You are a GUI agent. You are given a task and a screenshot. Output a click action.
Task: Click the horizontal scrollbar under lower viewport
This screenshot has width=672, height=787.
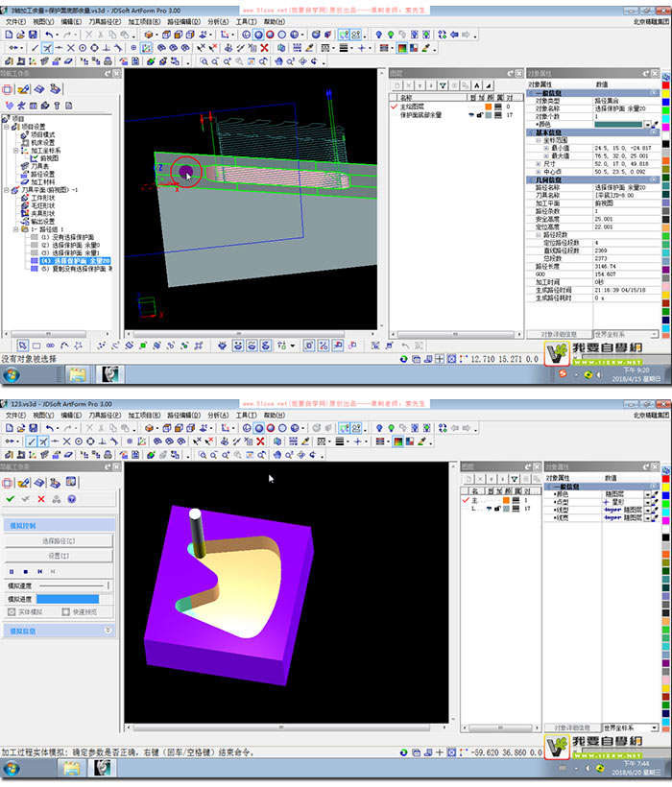(x=286, y=727)
